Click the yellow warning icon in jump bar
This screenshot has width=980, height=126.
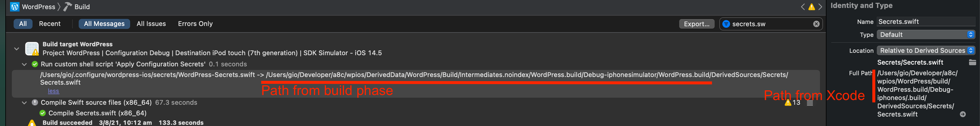pos(811,7)
